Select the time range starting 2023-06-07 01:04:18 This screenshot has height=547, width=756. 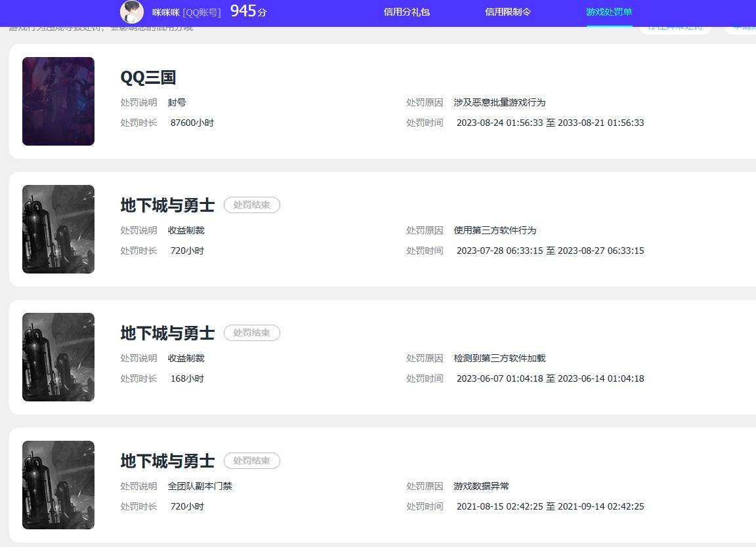550,379
